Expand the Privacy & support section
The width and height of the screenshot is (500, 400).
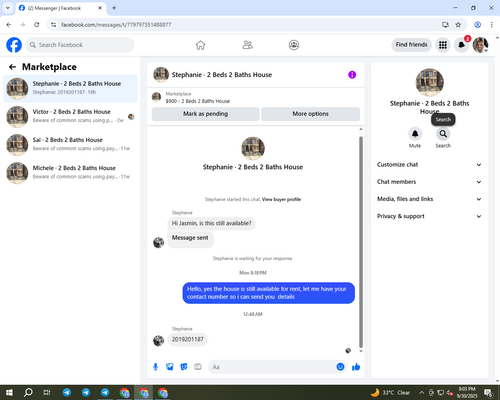click(429, 216)
